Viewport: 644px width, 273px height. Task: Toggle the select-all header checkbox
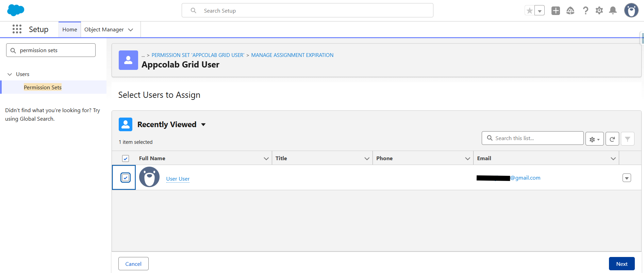(x=126, y=158)
